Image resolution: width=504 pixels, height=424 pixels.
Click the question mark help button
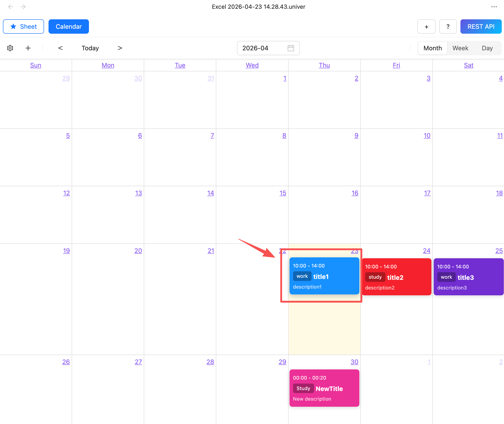(448, 26)
